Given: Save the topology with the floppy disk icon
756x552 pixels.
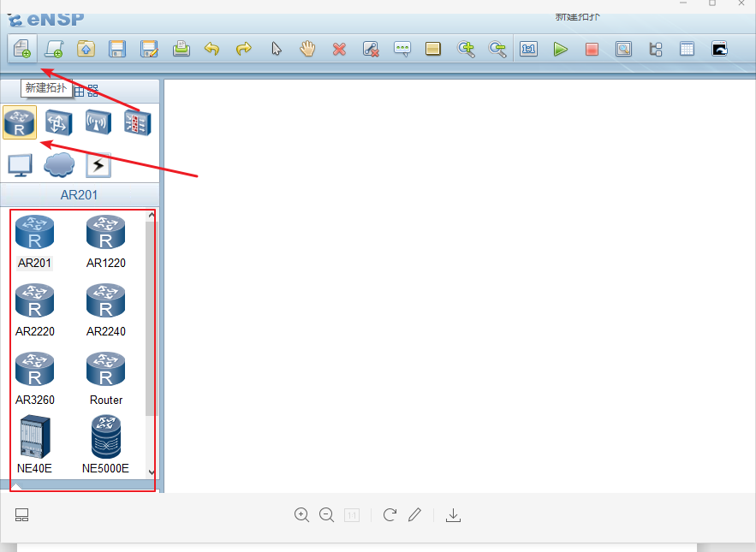Looking at the screenshot, I should pos(117,49).
